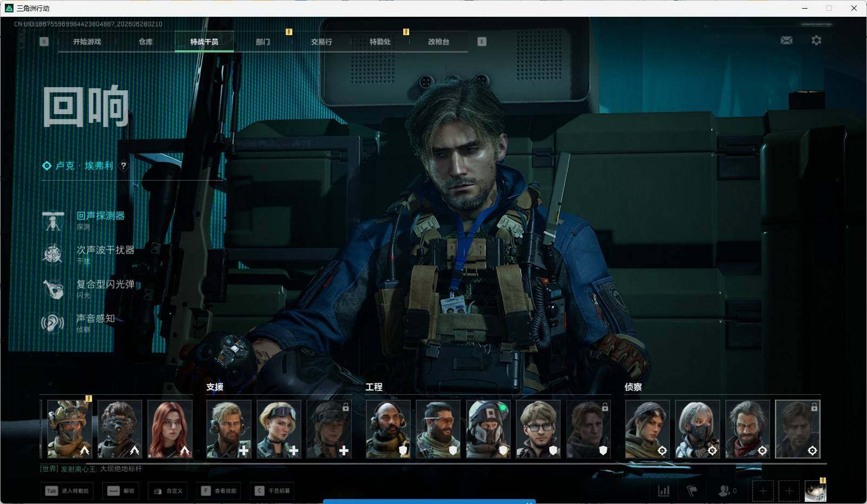Image resolution: width=867 pixels, height=504 pixels.
Task: Open the 交易行 tab
Action: click(x=321, y=42)
